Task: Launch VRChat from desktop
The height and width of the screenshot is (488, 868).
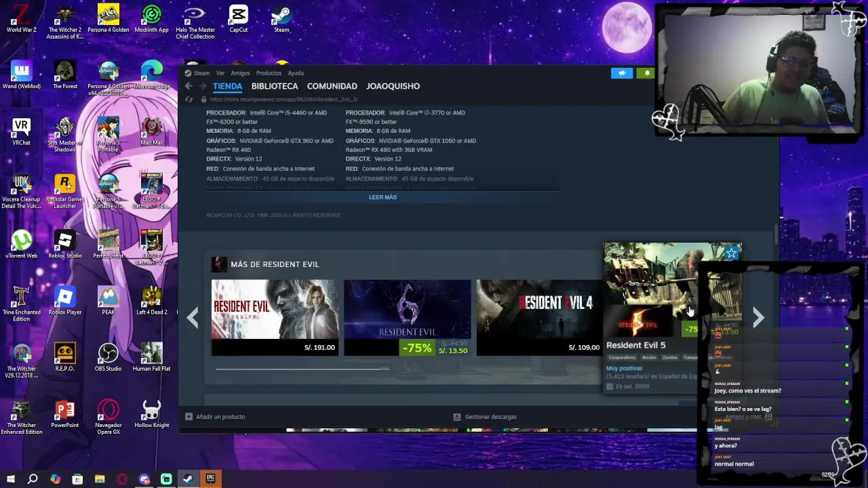Action: point(22,131)
